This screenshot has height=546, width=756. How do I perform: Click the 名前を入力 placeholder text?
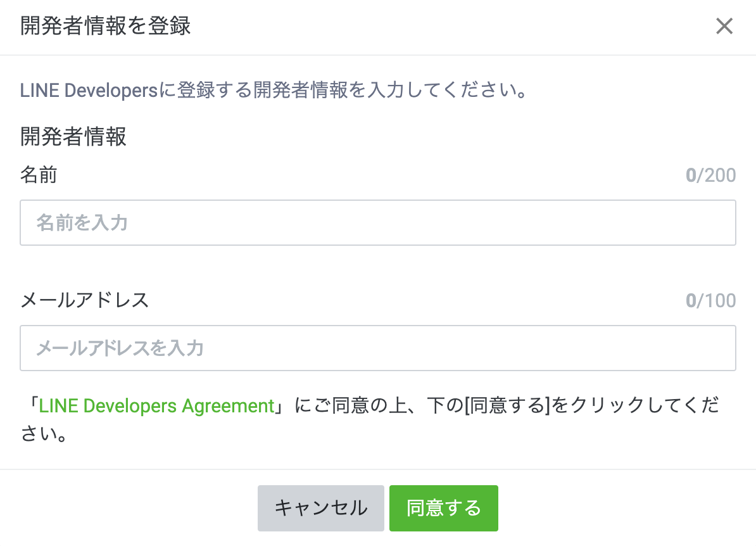(x=82, y=223)
